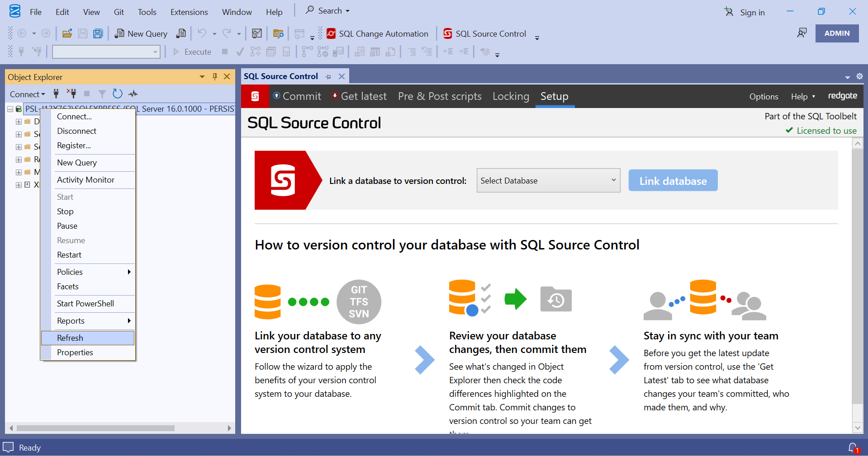
Task: Switch to the Commit tab
Action: (298, 96)
